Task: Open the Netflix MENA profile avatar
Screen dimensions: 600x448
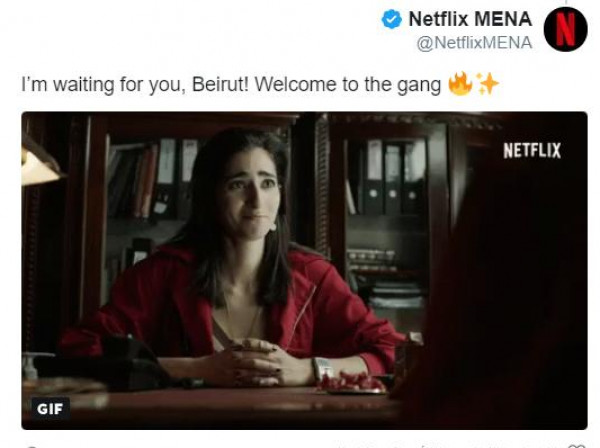Action: [565, 29]
